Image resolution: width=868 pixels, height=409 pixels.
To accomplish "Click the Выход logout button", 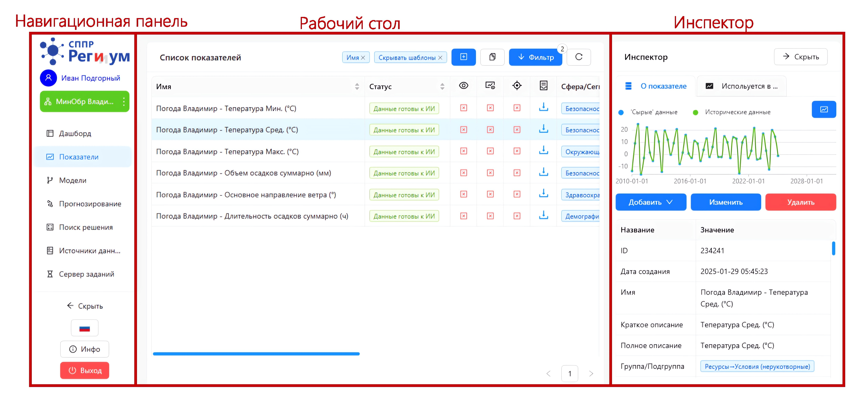I will [85, 370].
